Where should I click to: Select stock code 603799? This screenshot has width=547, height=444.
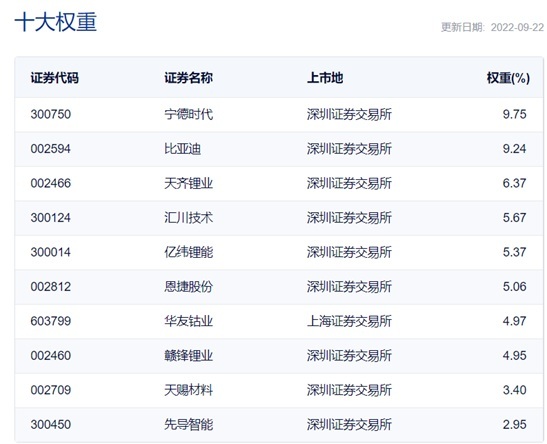tap(51, 321)
